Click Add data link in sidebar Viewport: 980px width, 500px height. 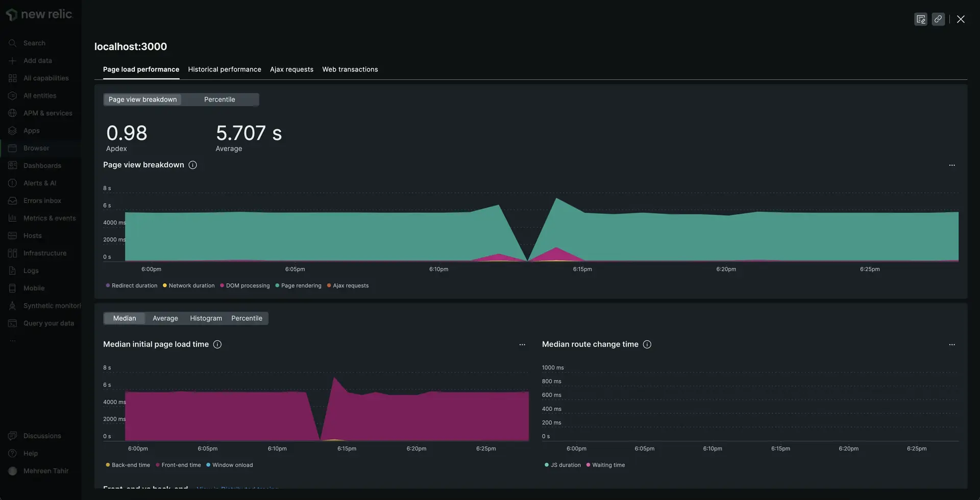[x=38, y=61]
